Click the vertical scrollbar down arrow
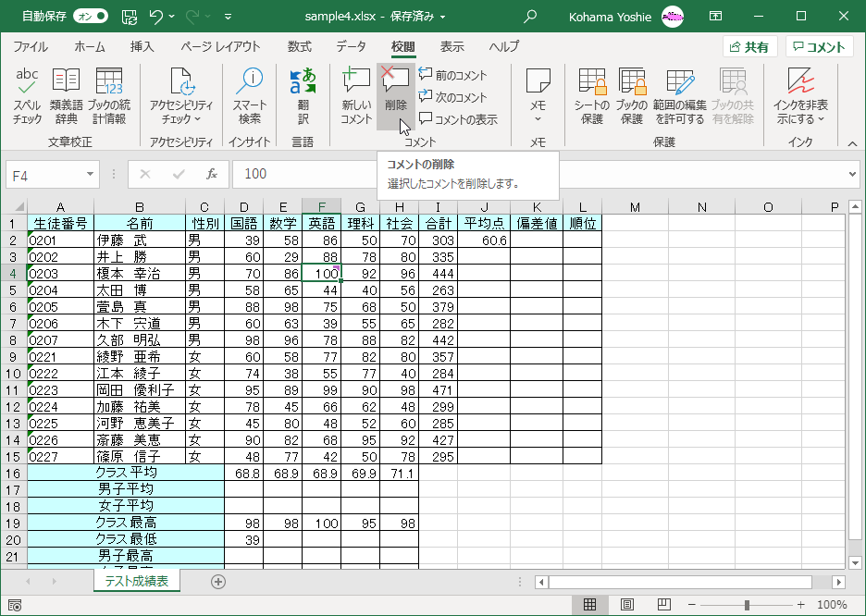 [x=853, y=561]
